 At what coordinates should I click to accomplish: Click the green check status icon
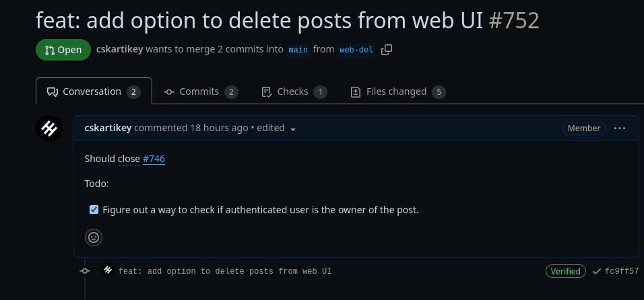pos(596,271)
